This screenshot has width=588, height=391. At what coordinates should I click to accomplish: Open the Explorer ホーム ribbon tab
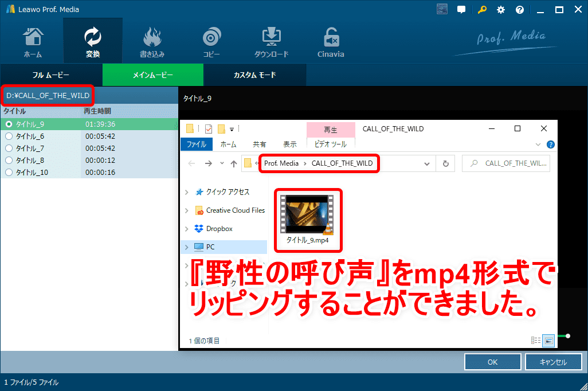click(228, 144)
